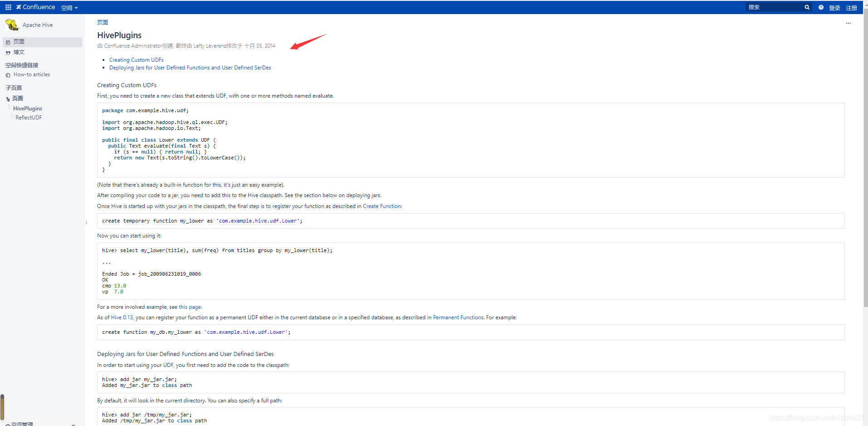Select 博文 blog in the sidebar
Image resolution: width=868 pixels, height=426 pixels.
pyautogui.click(x=19, y=52)
